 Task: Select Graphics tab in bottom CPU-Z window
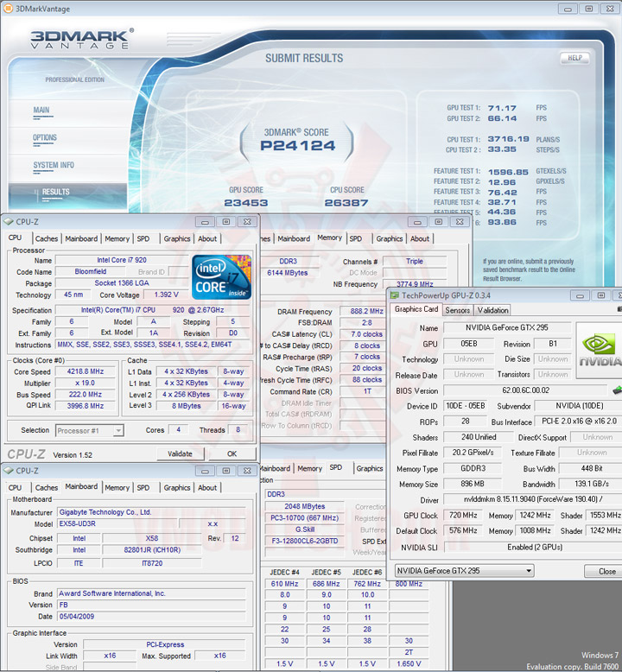[x=176, y=488]
